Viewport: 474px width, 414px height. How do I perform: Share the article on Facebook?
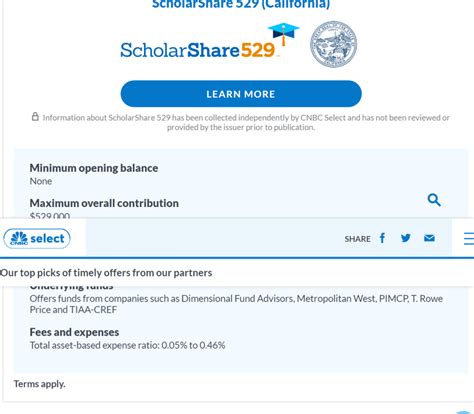click(x=382, y=238)
